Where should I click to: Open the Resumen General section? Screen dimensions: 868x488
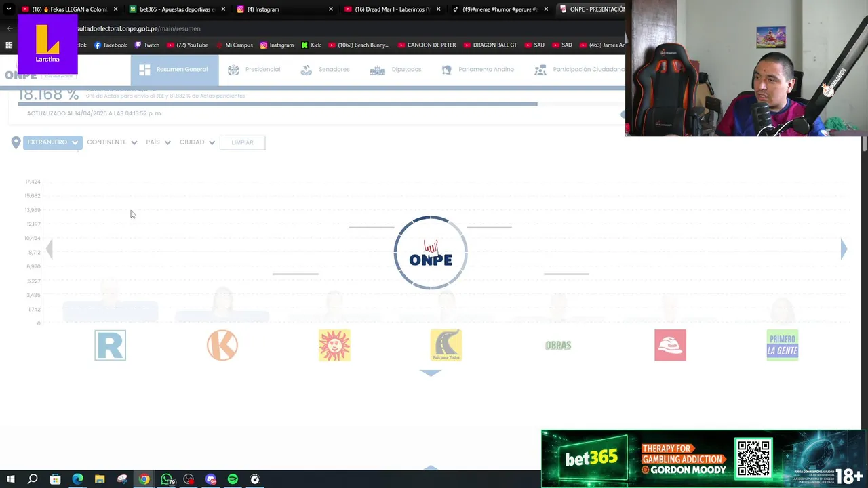[174, 70]
